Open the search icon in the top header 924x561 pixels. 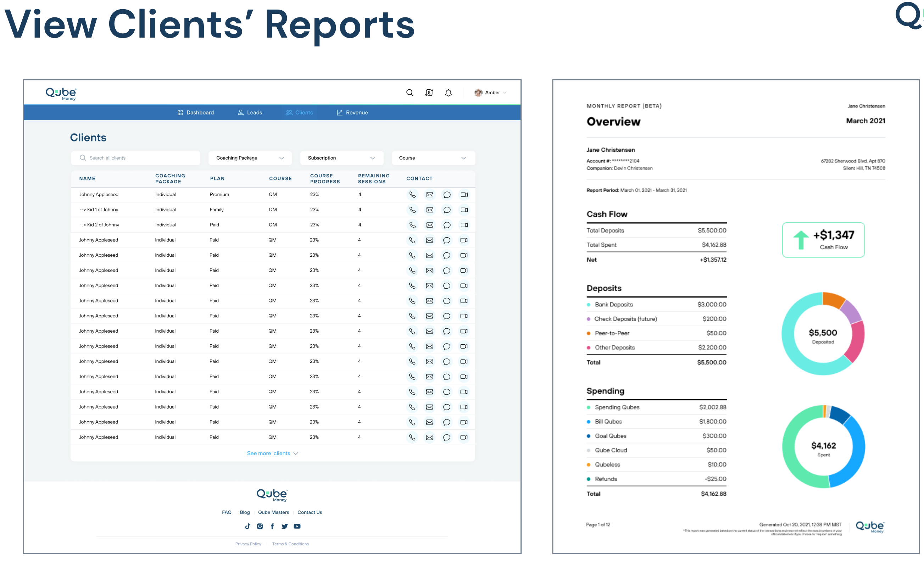click(410, 93)
